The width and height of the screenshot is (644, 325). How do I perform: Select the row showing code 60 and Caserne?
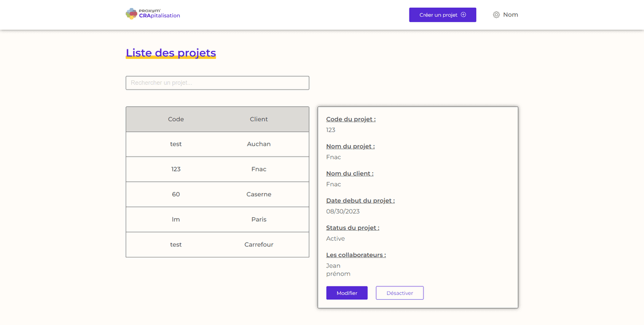pos(217,194)
